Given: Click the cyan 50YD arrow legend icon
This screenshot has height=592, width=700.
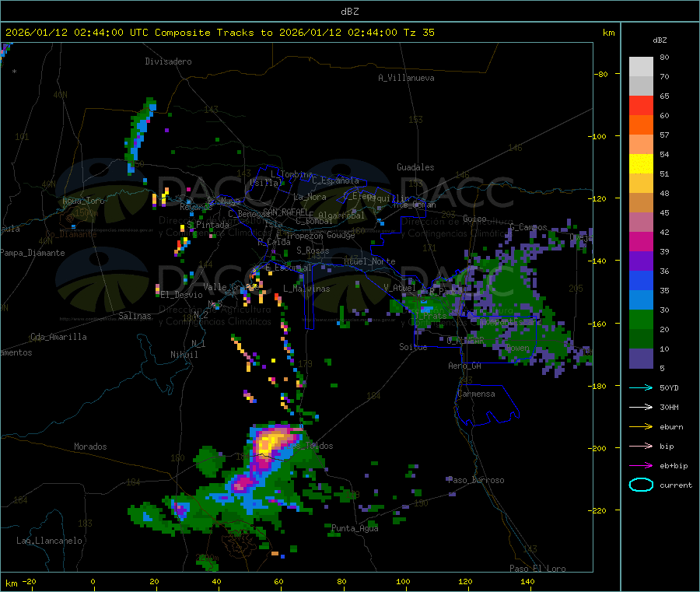Looking at the screenshot, I should pyautogui.click(x=641, y=387).
